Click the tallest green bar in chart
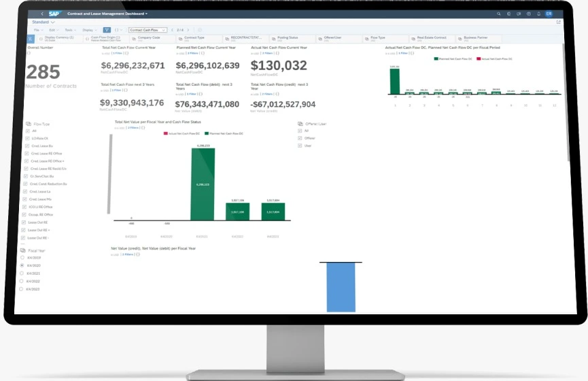Viewport: 588px width, 381px height. pos(203,184)
